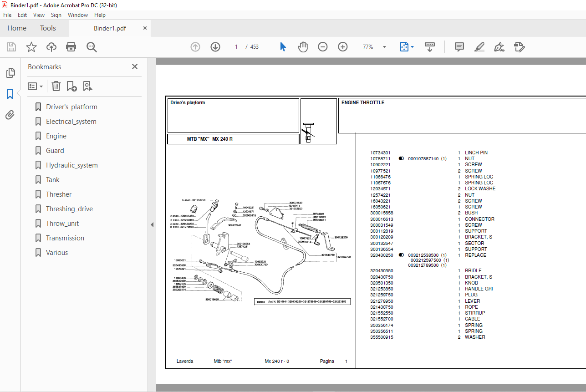
Task: Open the bookmarks options dropdown
Action: 36,86
